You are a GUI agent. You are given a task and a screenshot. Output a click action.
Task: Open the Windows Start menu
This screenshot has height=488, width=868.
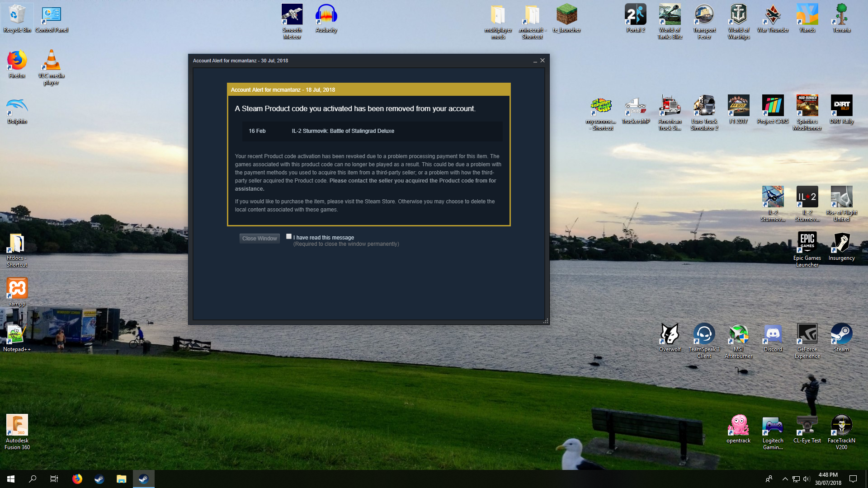(x=11, y=479)
